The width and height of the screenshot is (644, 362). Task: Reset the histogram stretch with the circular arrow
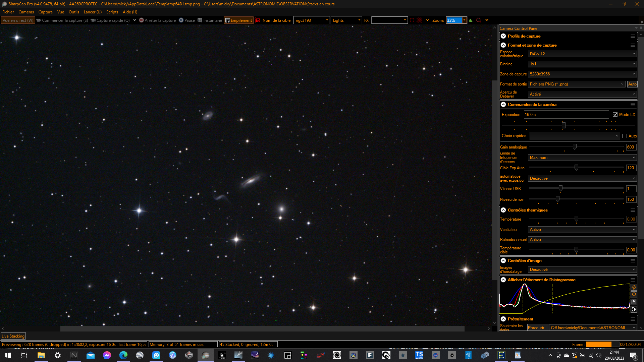point(634,295)
